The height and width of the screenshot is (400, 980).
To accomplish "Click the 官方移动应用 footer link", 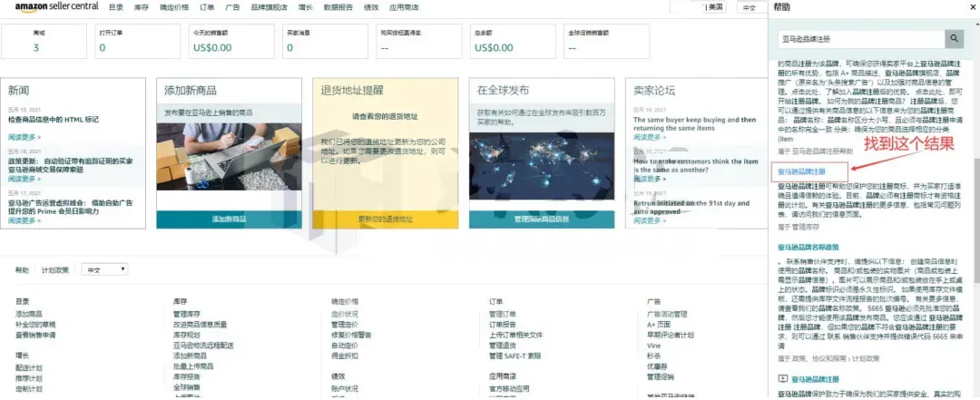I will pos(509,388).
